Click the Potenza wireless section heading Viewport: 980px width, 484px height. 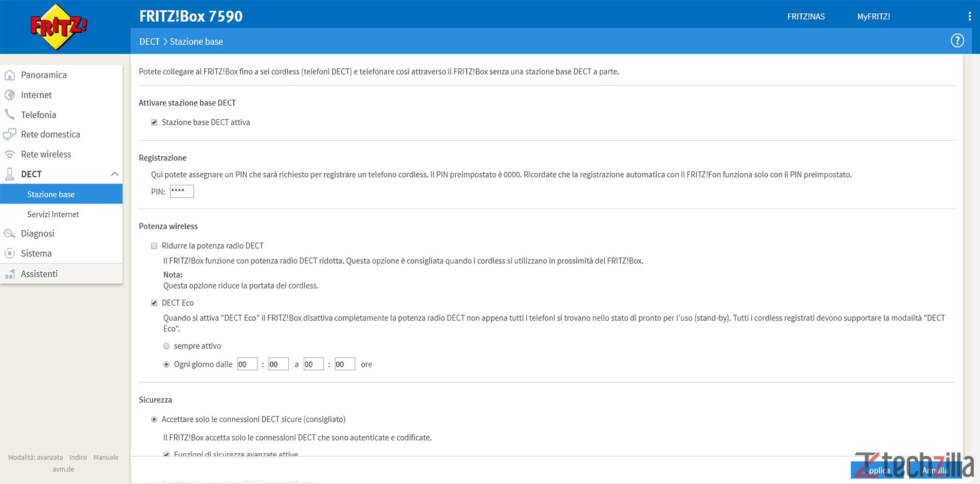click(168, 226)
